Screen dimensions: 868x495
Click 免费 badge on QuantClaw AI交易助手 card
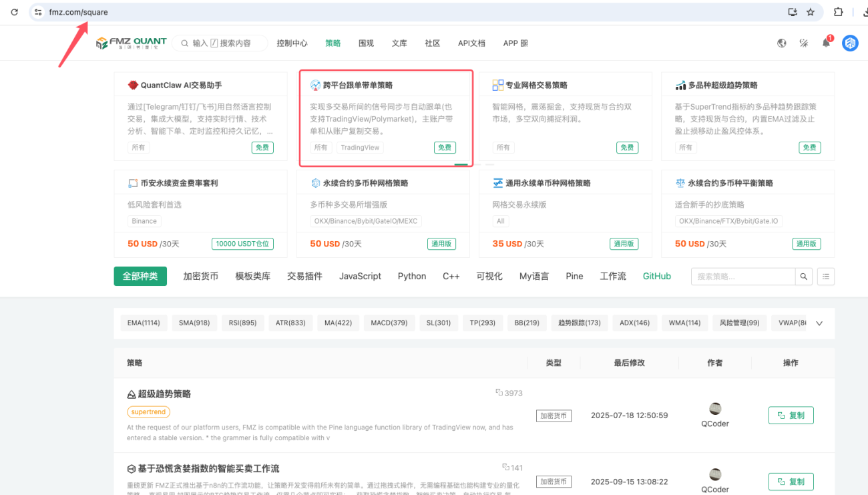pos(262,148)
